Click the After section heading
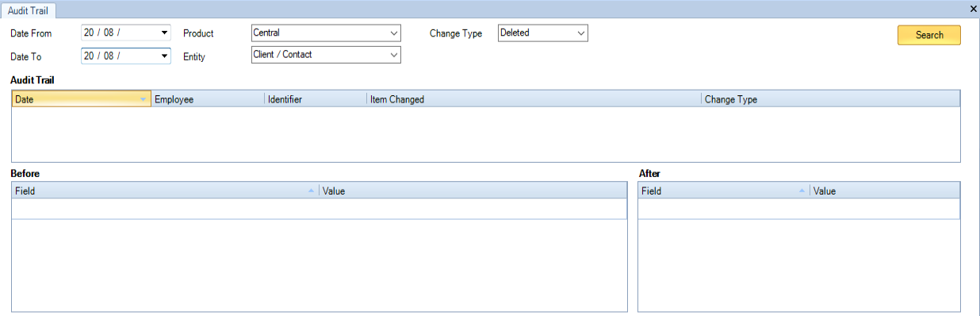The image size is (980, 316). coord(649,173)
